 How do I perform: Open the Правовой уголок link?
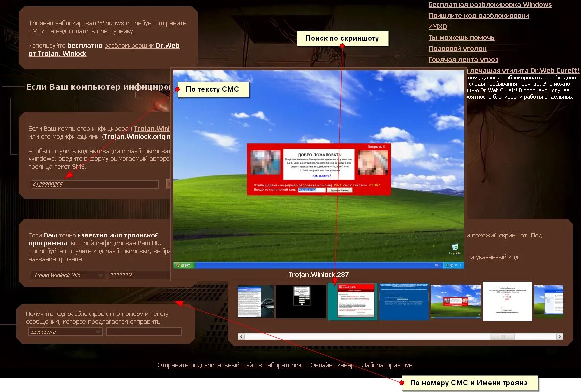pos(457,49)
